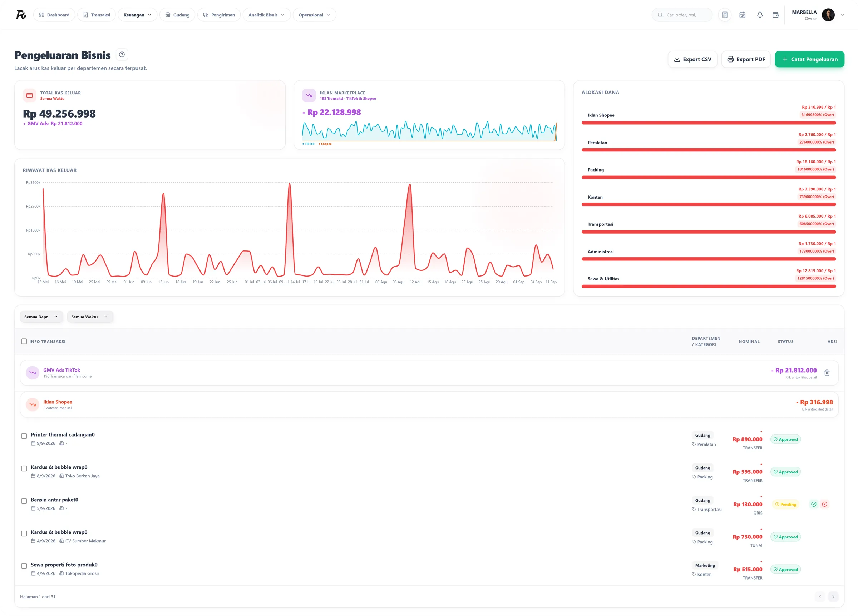Viewport: 858px width, 616px height.
Task: Approve the pending Bensin antar paket0 expense
Action: coord(814,504)
